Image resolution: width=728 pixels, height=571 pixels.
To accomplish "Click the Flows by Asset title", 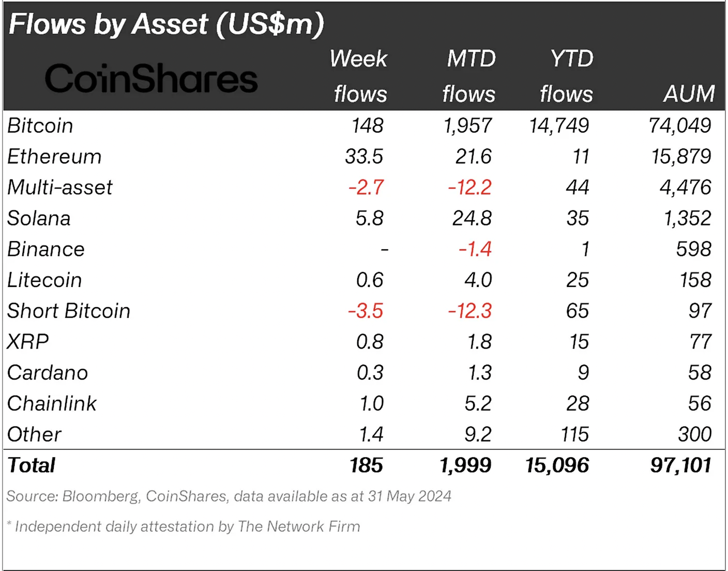I will click(x=166, y=24).
